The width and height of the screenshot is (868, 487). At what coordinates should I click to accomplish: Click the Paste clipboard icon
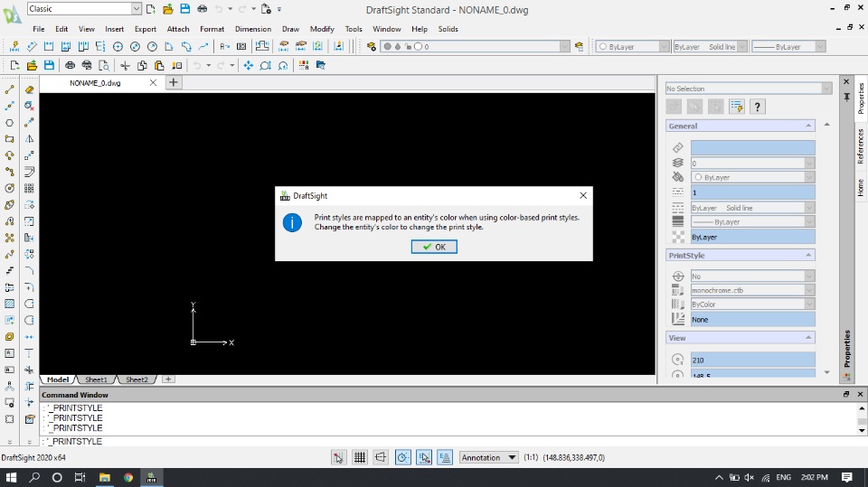(x=159, y=65)
